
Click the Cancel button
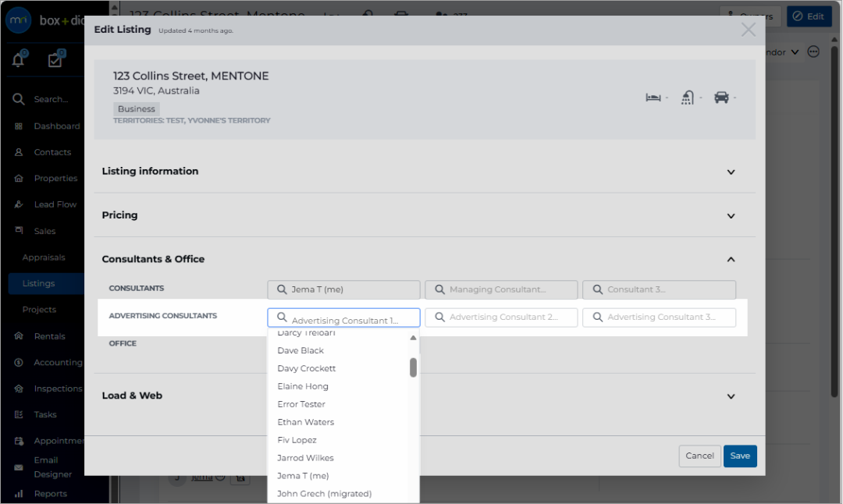point(699,456)
